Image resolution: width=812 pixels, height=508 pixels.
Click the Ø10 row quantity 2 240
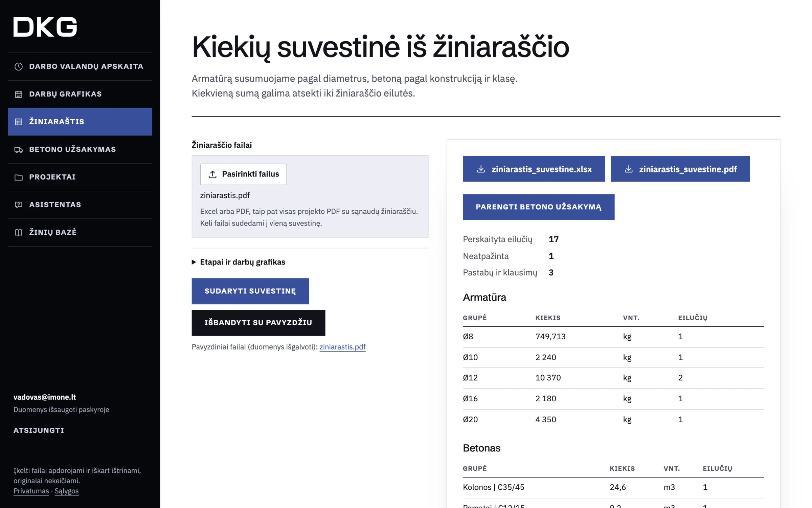(545, 357)
